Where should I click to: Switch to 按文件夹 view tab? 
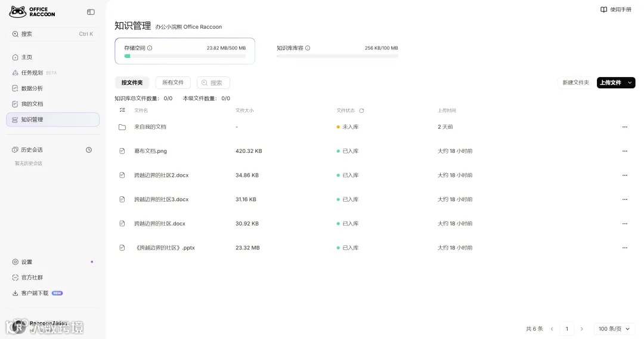coord(132,82)
